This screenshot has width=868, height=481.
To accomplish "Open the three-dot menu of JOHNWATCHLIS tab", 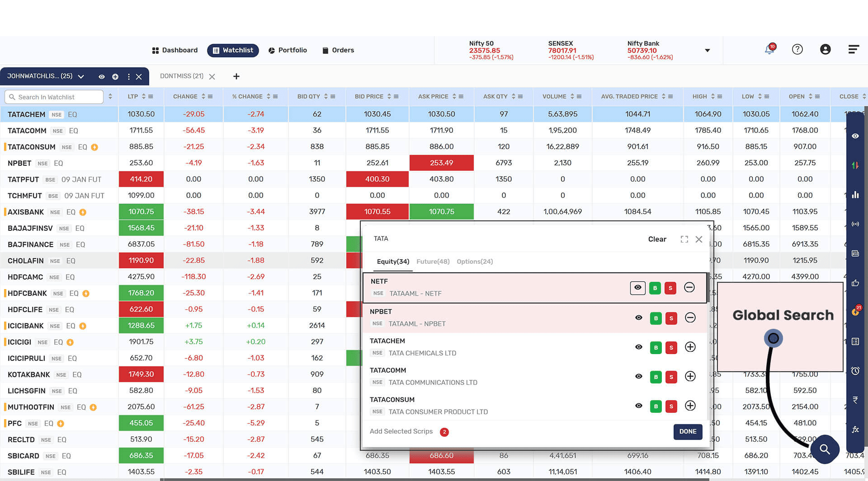I will pyautogui.click(x=129, y=77).
